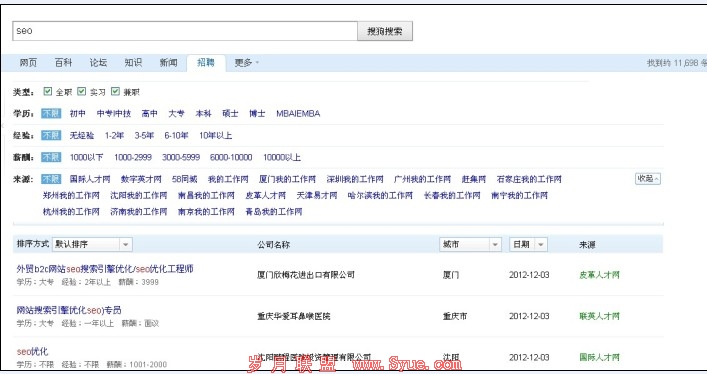Filter source by 深圳我的工作网
The height and width of the screenshot is (374, 707).
coord(355,179)
